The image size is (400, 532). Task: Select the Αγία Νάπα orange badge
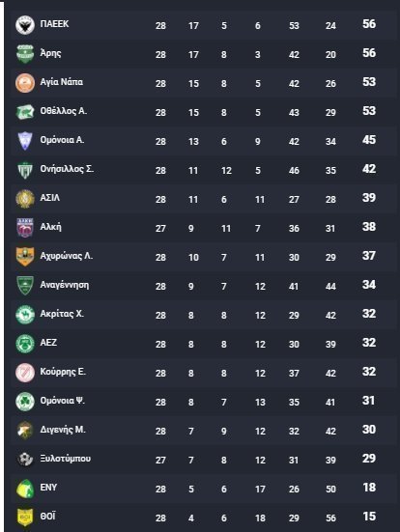pos(25,83)
